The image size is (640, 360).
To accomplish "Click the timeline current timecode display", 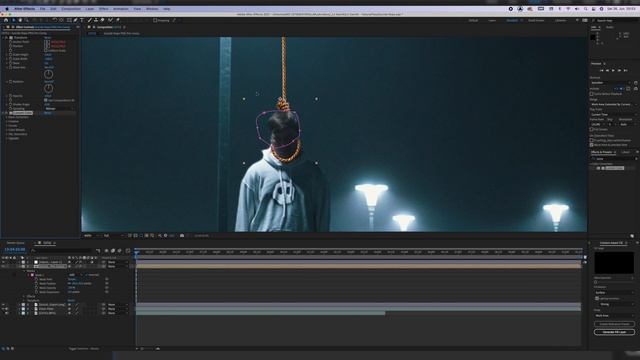I will coord(15,249).
